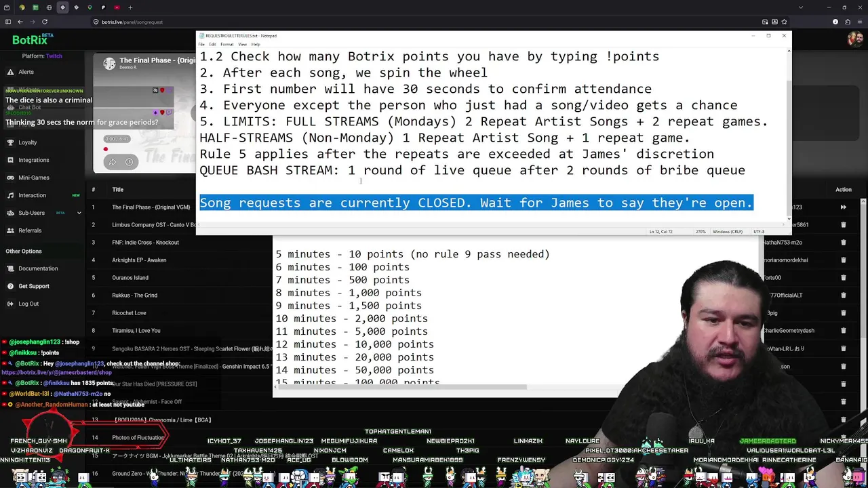The image size is (868, 488).
Task: Select The Final Phase song row
Action: [x=151, y=207]
